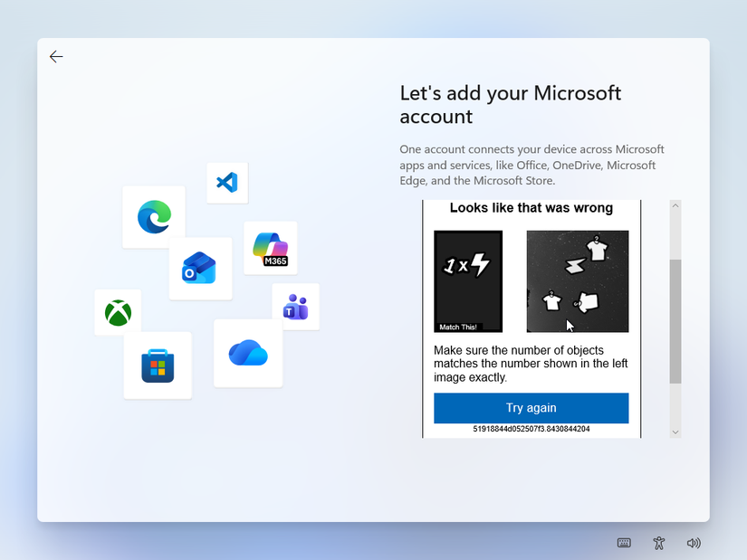Click the OneDrive cloud icon
The width and height of the screenshot is (747, 560).
(248, 353)
